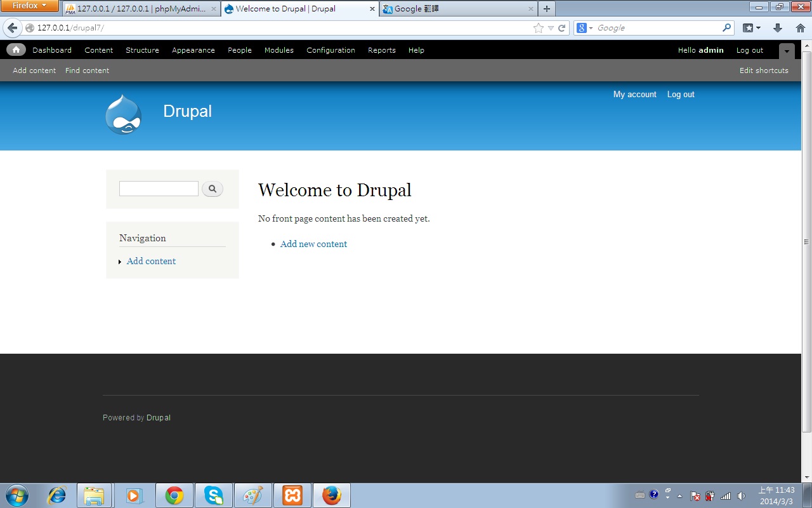Open XAMPP from the taskbar
Viewport: 812px width, 508px height.
(292, 495)
